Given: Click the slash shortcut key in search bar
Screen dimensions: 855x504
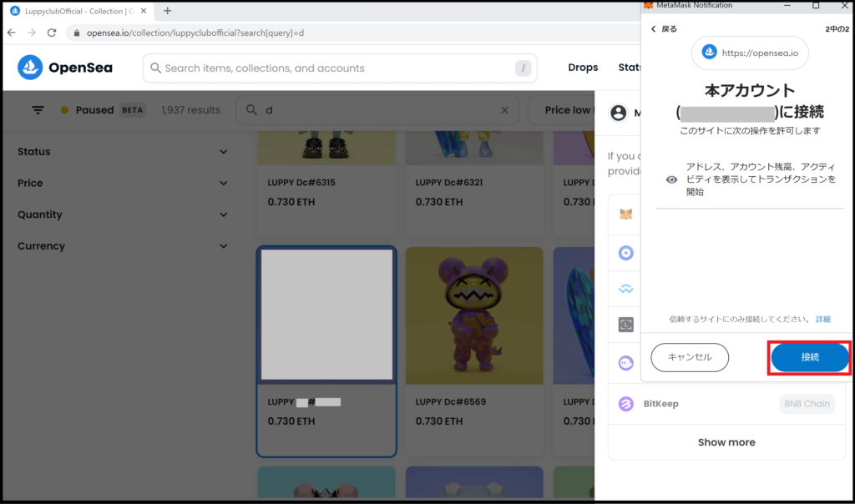Looking at the screenshot, I should pos(523,68).
